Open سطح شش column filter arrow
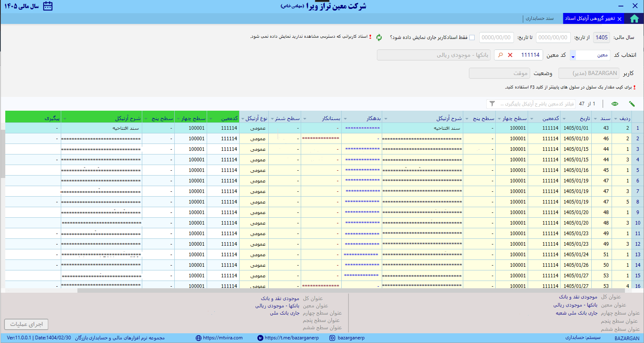Image resolution: width=644 pixels, height=343 pixels. coord(272,119)
